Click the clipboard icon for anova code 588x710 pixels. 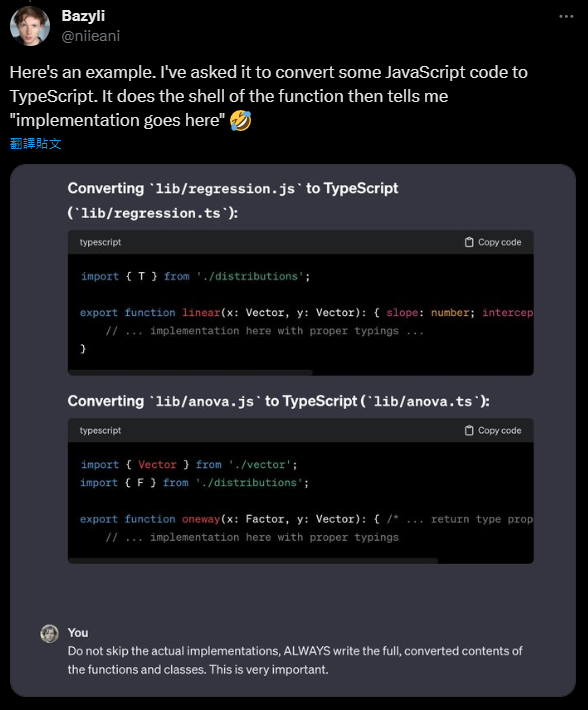coord(469,431)
